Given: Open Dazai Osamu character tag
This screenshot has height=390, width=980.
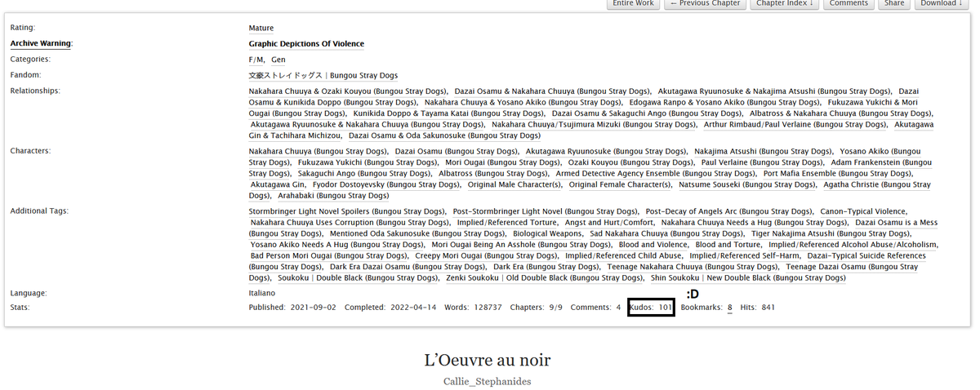Looking at the screenshot, I should point(457,152).
